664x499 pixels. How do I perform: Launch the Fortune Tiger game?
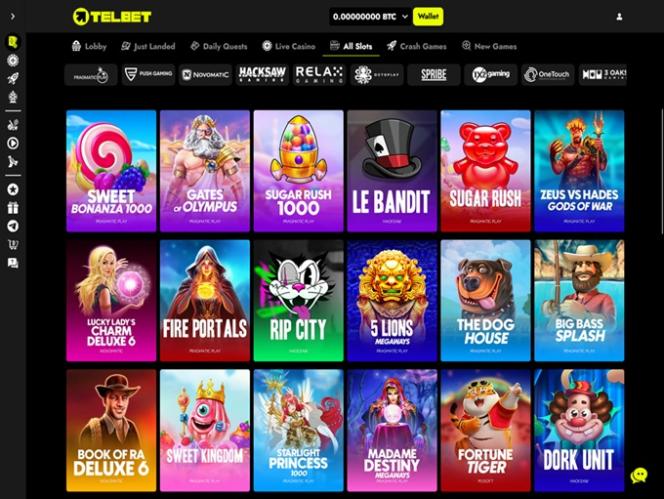485,430
